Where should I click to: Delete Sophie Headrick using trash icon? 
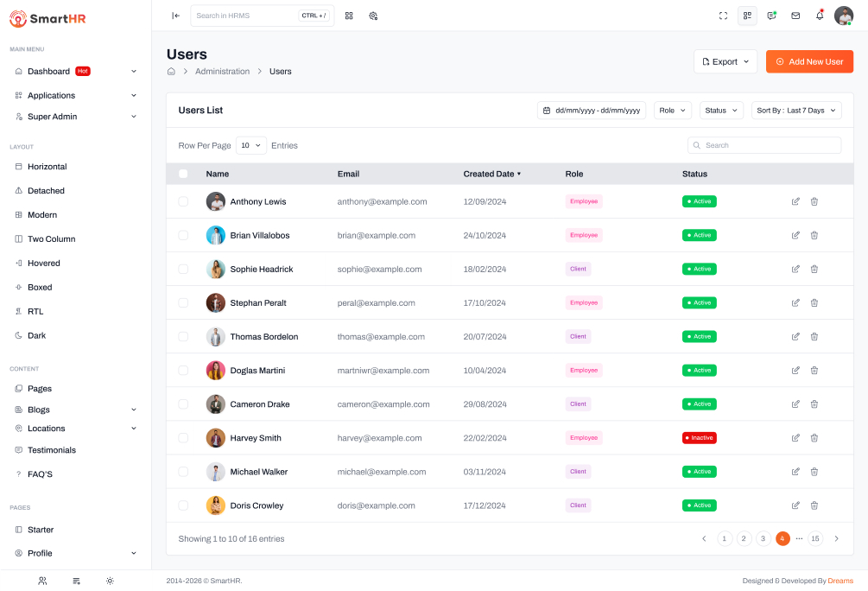(814, 269)
